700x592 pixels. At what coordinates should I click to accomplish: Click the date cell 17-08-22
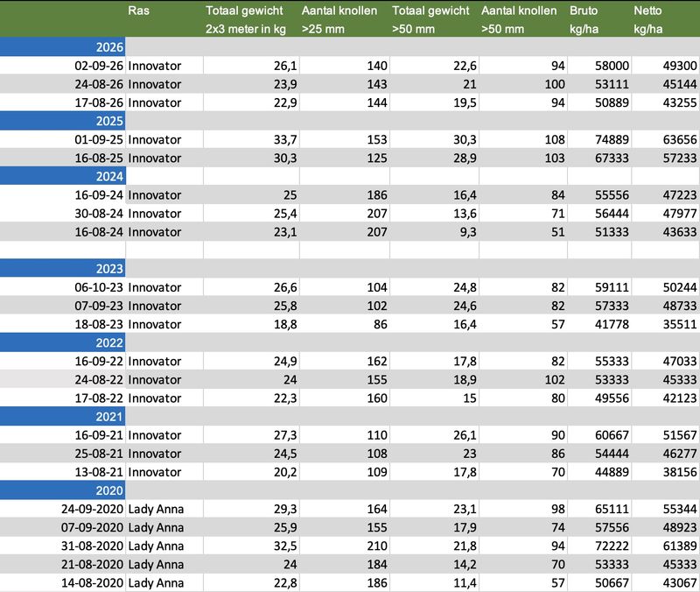click(99, 398)
